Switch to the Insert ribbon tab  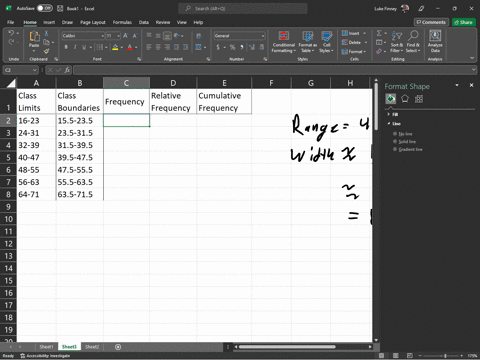(x=49, y=22)
